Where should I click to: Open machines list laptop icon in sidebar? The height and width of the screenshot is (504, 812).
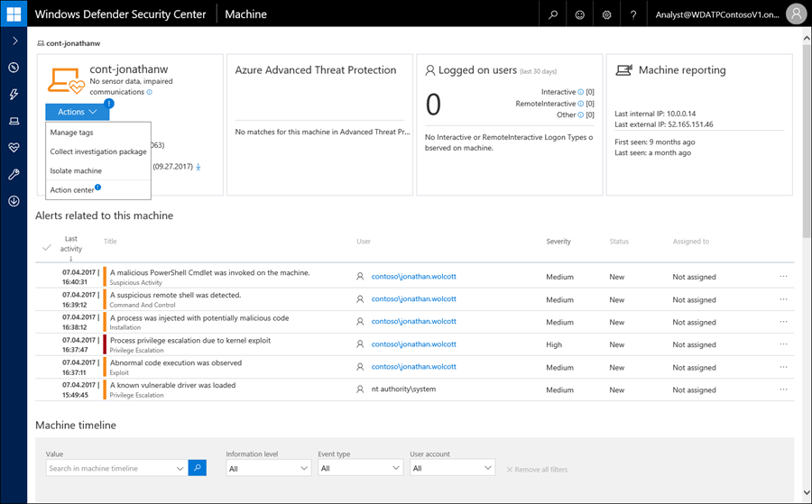click(14, 121)
